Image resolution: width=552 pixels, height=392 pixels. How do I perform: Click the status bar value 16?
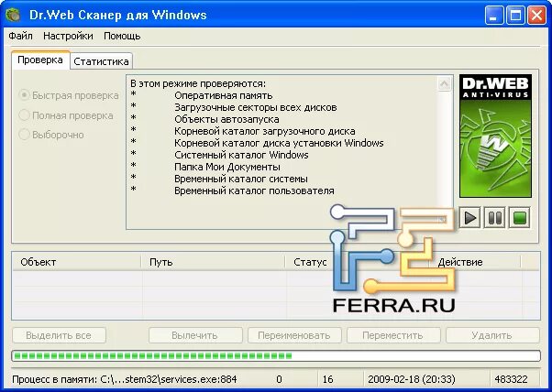pos(327,379)
